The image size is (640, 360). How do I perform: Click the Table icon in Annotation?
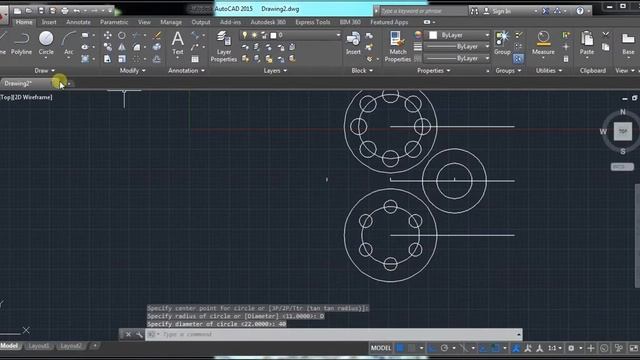click(x=195, y=59)
